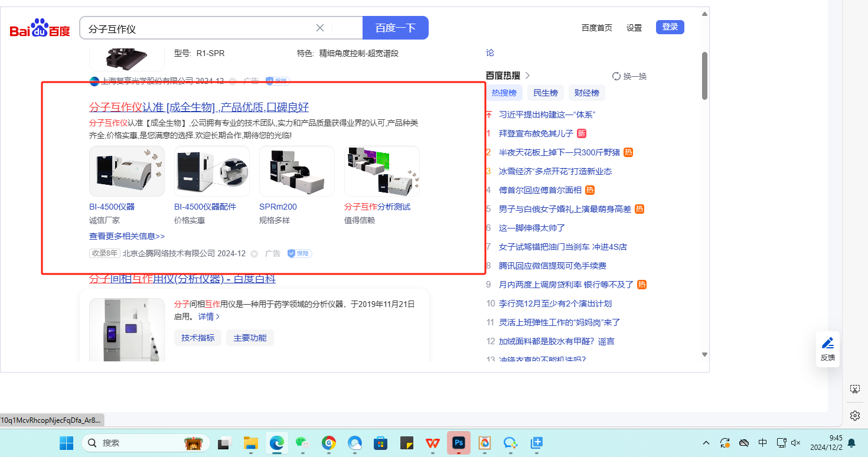Click the muted volume tray icon

796,443
